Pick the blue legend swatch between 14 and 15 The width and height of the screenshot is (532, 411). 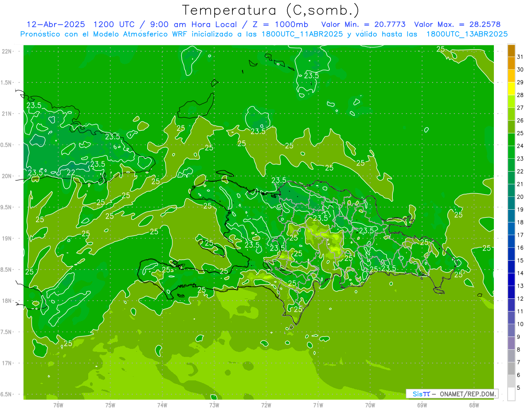[x=511, y=267]
